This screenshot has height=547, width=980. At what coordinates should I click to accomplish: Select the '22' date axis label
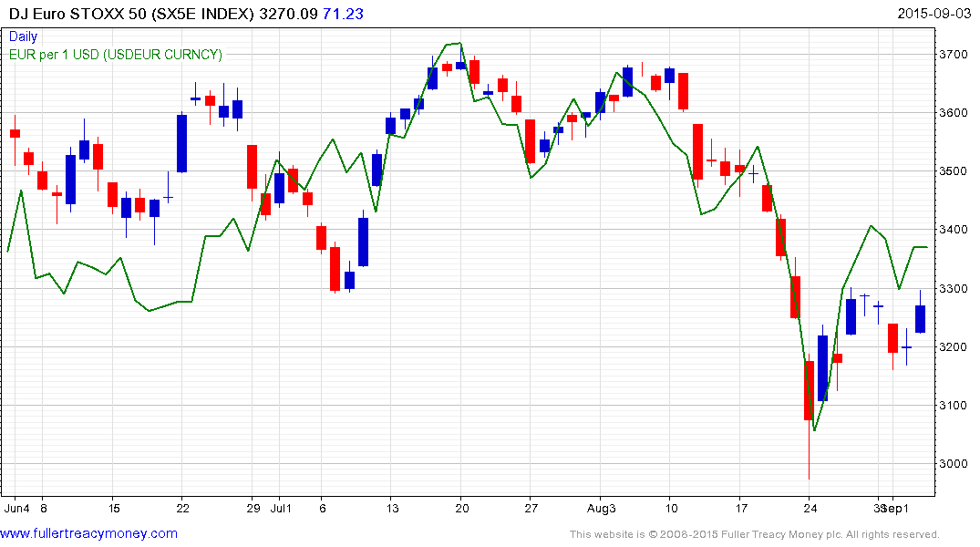[182, 508]
